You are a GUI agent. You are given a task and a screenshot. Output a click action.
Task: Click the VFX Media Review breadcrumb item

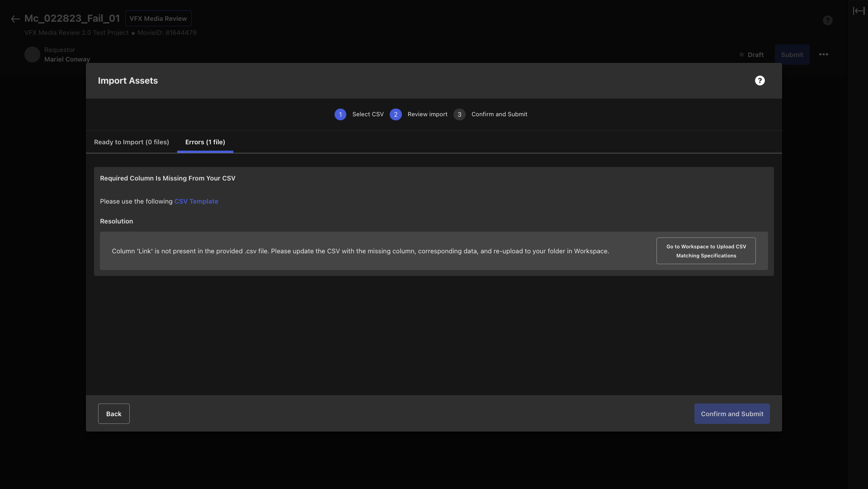[158, 18]
